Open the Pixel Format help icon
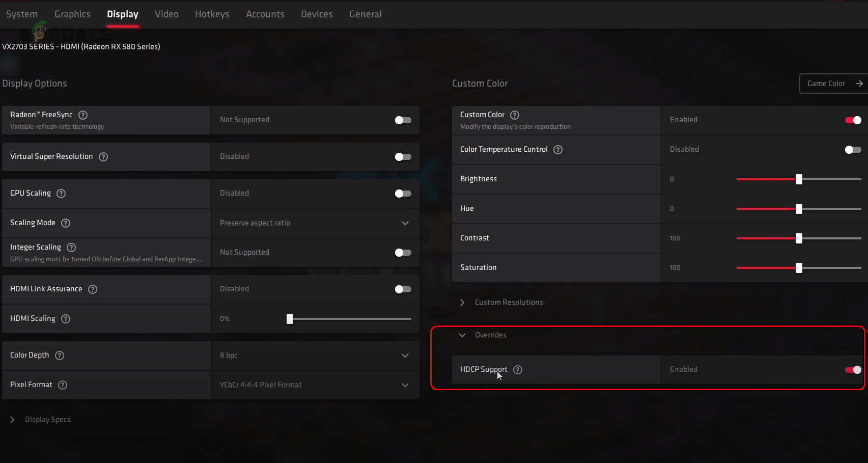 (63, 385)
